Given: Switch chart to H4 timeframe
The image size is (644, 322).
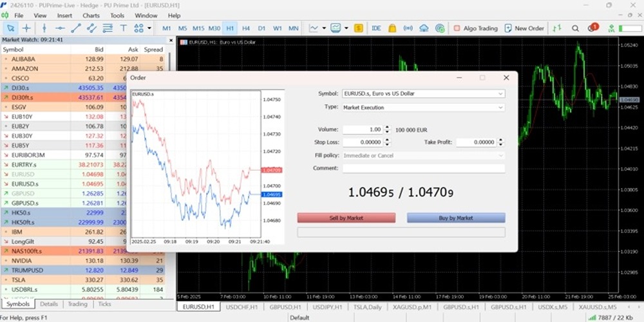Looking at the screenshot, I should click(246, 28).
